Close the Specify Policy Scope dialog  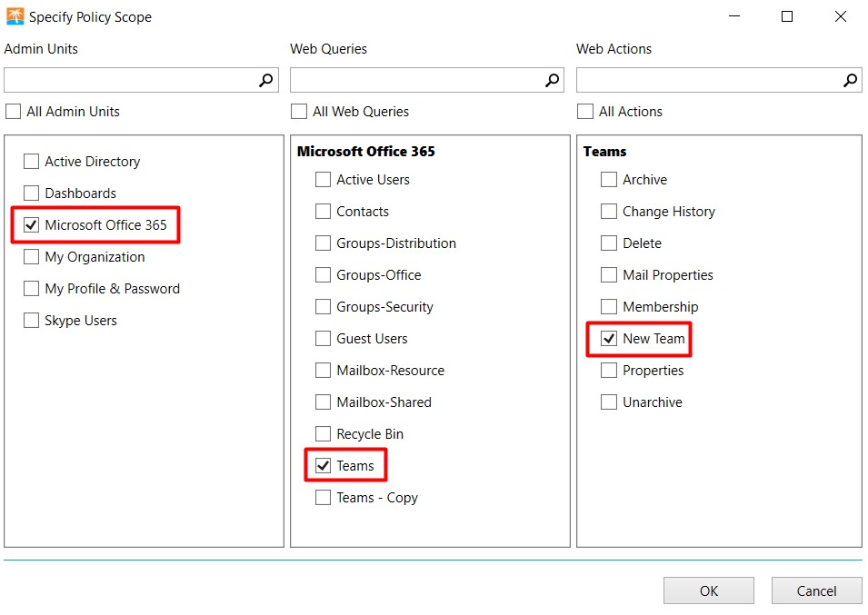click(x=841, y=16)
